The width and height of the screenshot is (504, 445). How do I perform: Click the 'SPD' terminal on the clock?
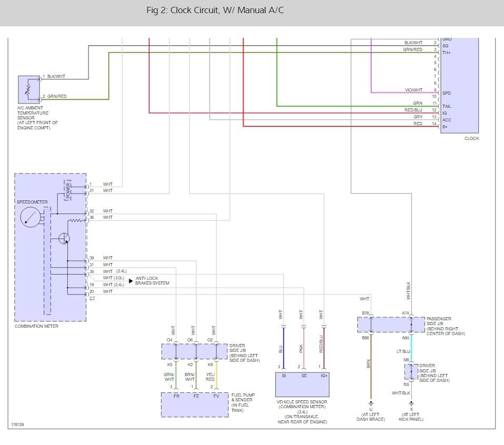447,93
